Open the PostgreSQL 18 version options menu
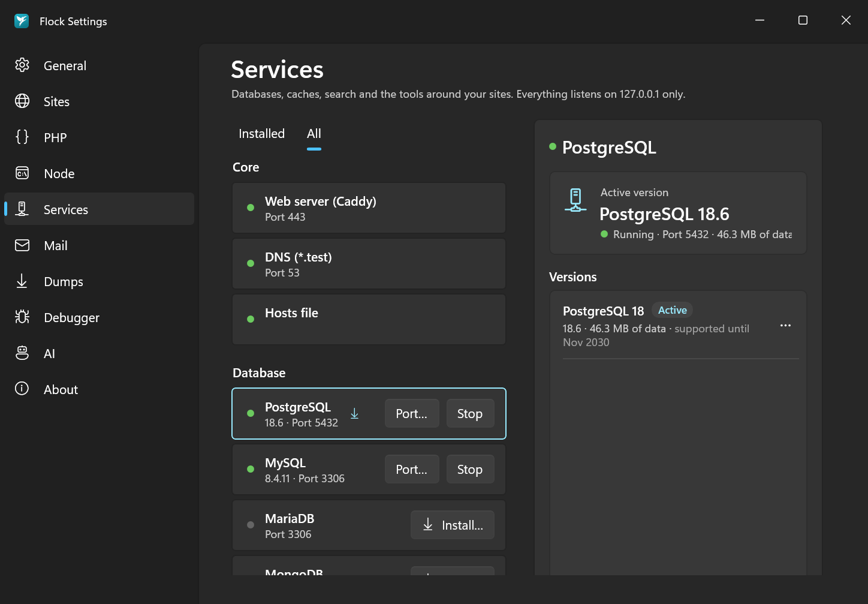The image size is (868, 604). [x=785, y=326]
